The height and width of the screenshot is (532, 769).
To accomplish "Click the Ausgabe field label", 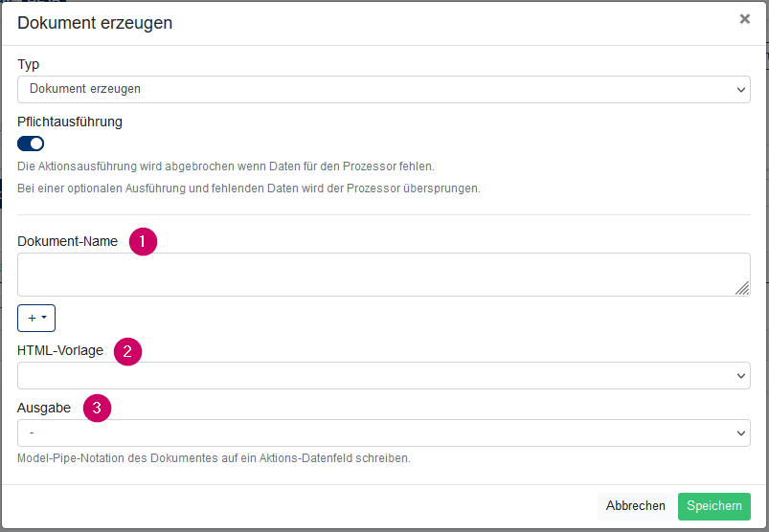I will point(44,408).
